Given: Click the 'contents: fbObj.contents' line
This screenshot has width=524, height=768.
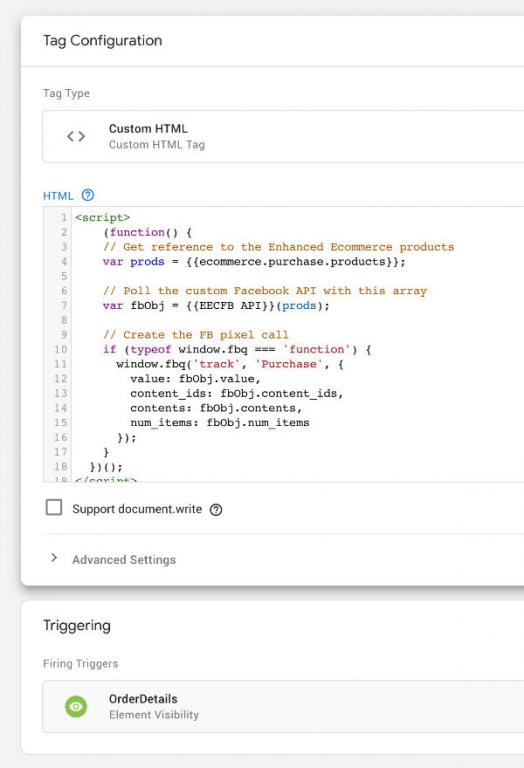Looking at the screenshot, I should (x=216, y=408).
